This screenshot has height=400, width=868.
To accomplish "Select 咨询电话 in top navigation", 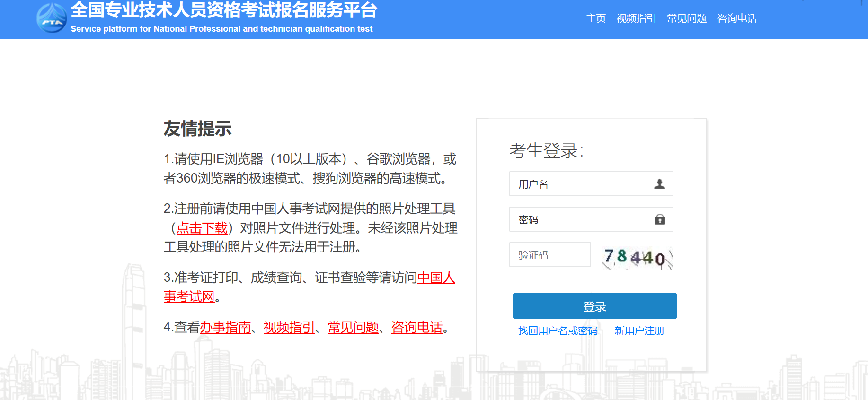I will (736, 18).
